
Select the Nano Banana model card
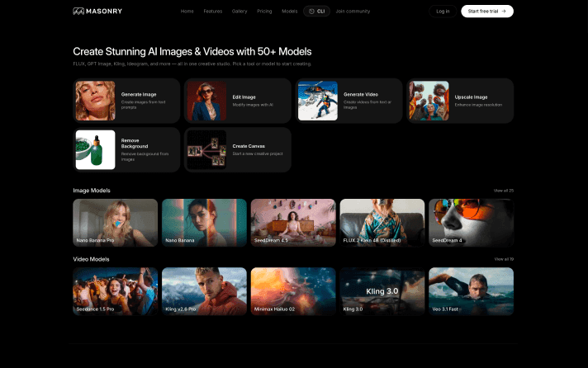204,223
